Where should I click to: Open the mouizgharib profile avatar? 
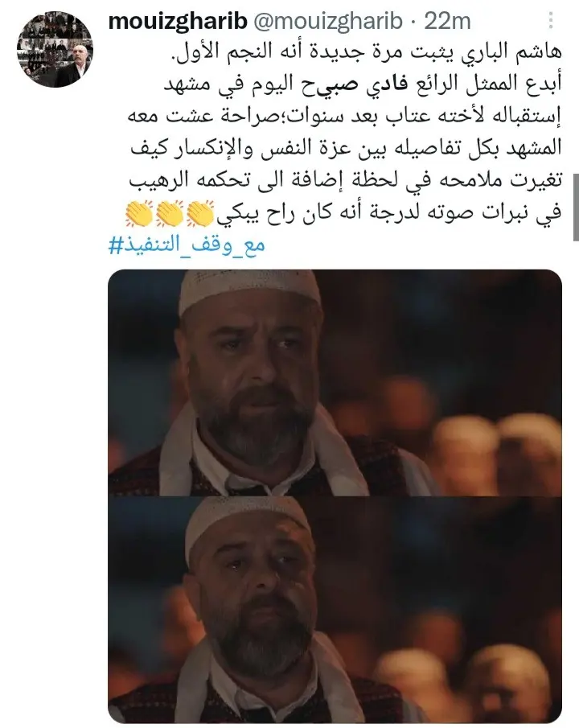pyautogui.click(x=55, y=49)
